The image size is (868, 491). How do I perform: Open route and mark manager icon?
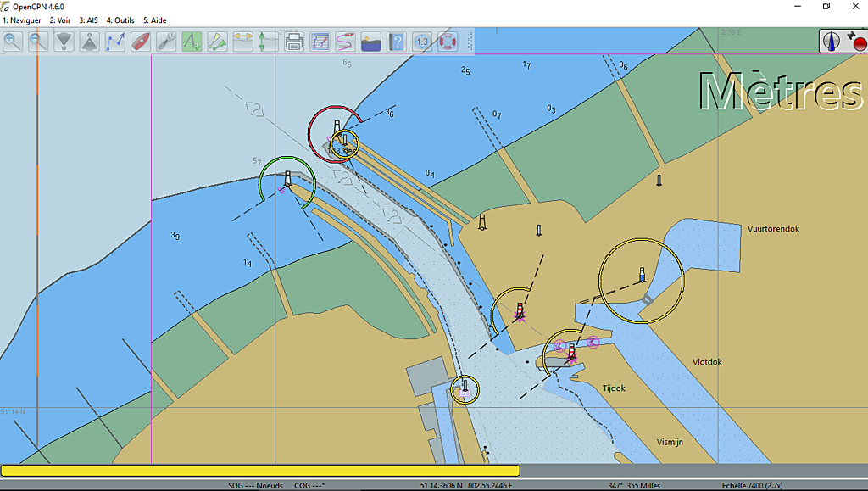[x=320, y=42]
